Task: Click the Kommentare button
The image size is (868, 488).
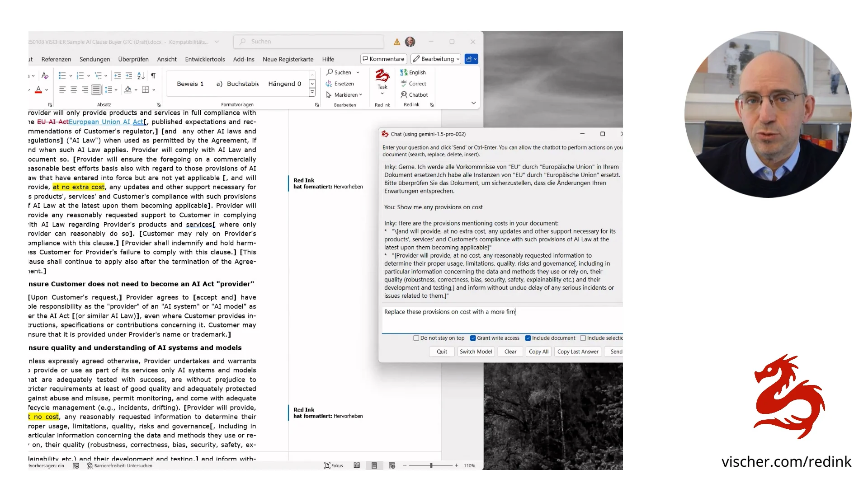Action: click(384, 59)
